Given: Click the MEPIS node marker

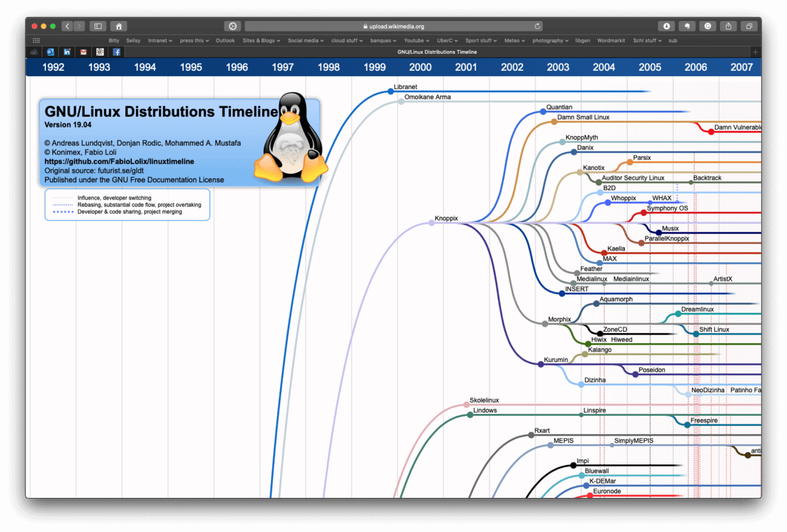Looking at the screenshot, I should tap(550, 445).
